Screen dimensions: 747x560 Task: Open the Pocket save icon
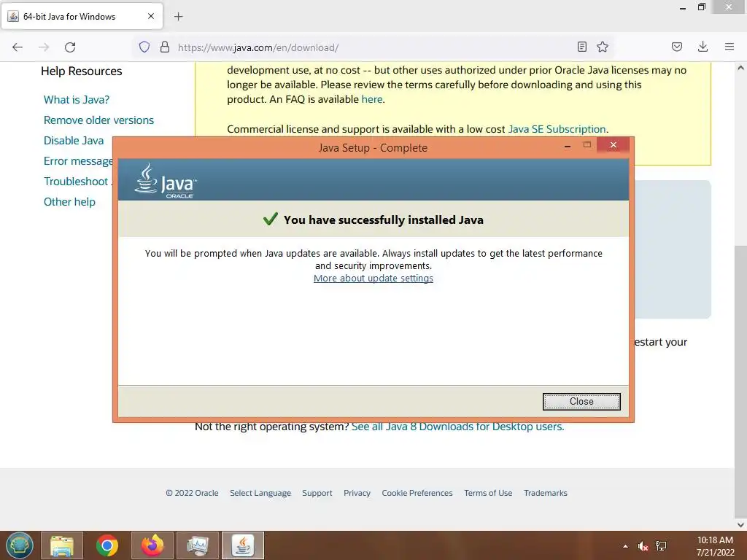676,47
